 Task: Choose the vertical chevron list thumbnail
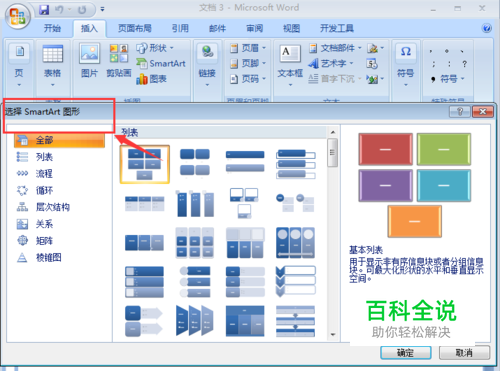click(296, 282)
